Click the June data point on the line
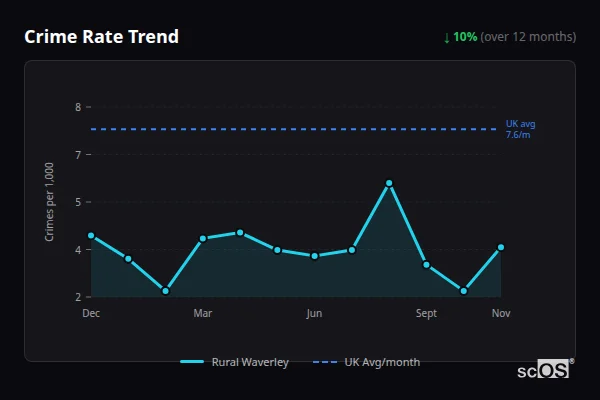 [x=315, y=256]
